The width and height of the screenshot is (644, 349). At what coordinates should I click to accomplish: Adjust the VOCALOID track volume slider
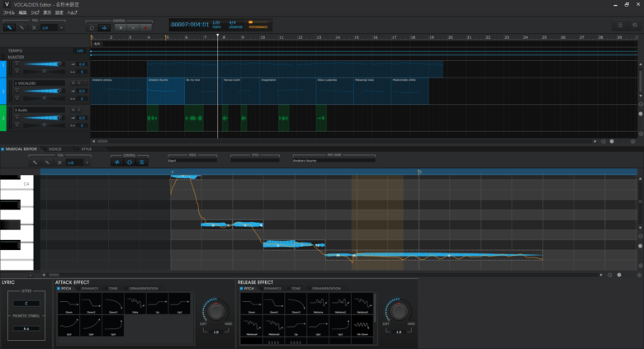coord(44,91)
